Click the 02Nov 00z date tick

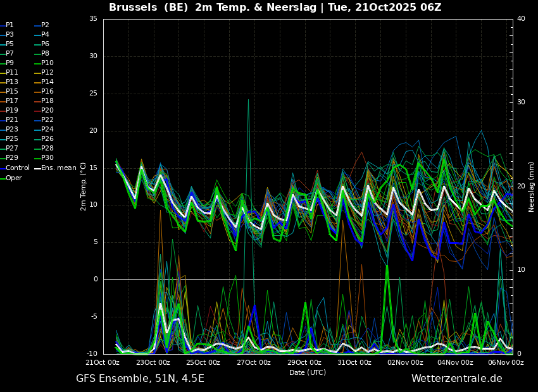[x=405, y=363]
